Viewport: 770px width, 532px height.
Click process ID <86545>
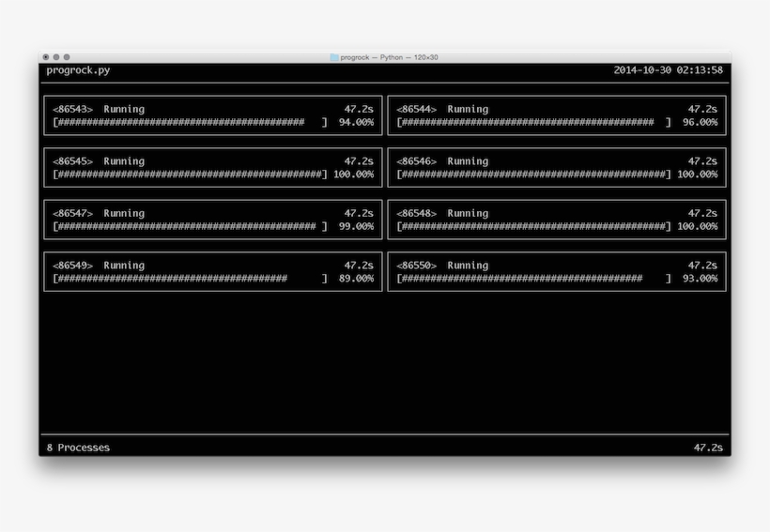72,161
